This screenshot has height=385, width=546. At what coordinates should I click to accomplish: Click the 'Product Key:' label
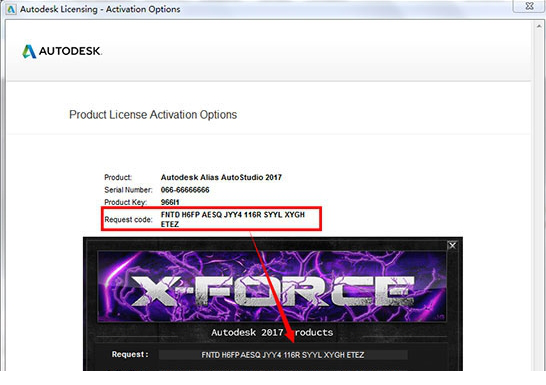pyautogui.click(x=125, y=202)
